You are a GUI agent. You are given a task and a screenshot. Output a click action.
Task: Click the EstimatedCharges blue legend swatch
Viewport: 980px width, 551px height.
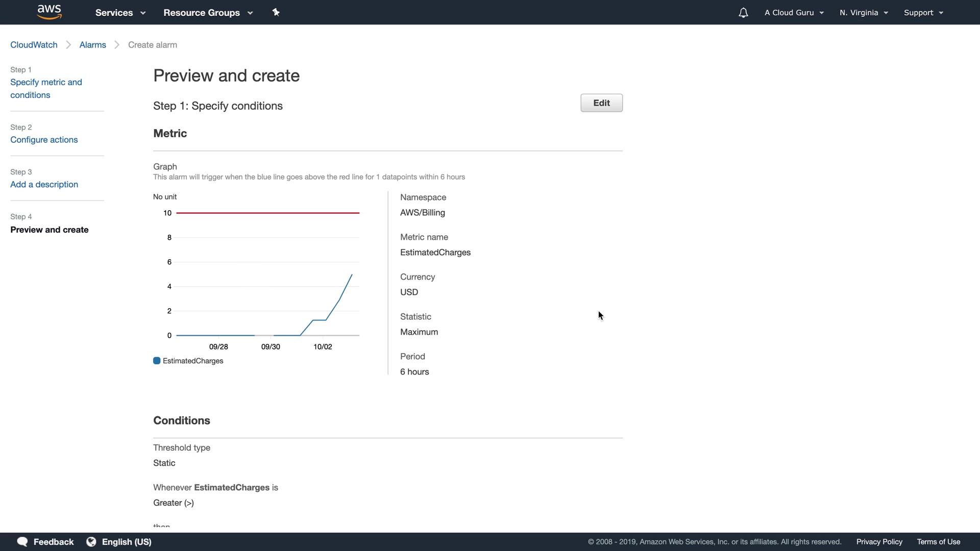157,361
